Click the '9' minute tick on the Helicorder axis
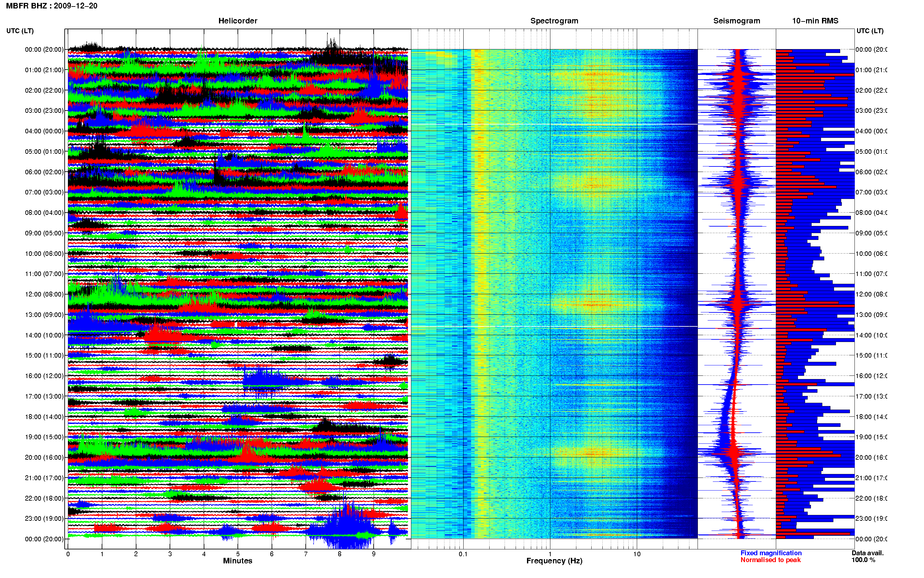This screenshot has height=578, width=924. tap(374, 554)
